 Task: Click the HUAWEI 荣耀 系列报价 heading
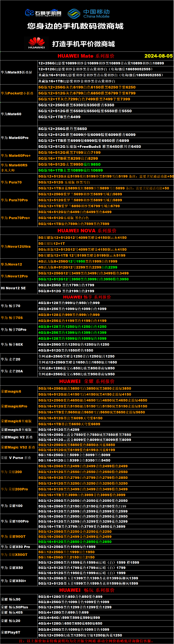click(x=87, y=381)
